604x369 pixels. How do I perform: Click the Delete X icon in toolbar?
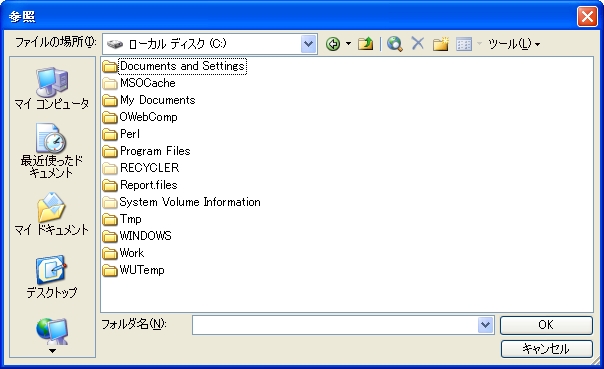[418, 44]
